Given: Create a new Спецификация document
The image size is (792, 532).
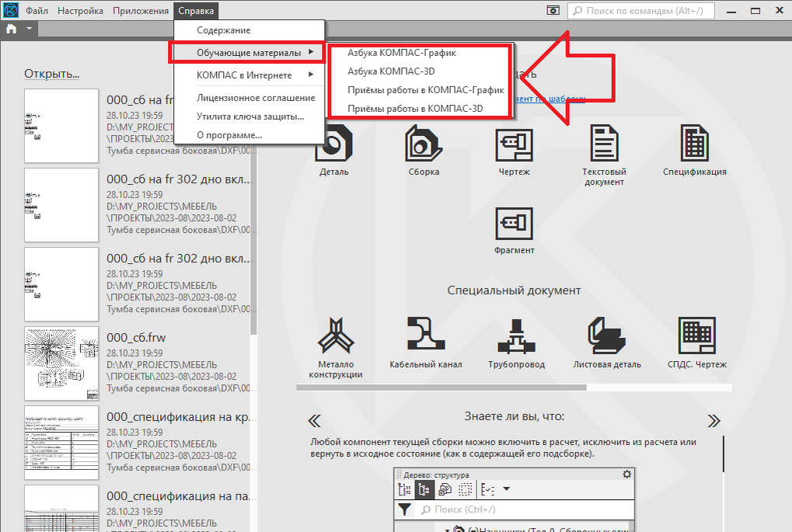Looking at the screenshot, I should tap(695, 151).
